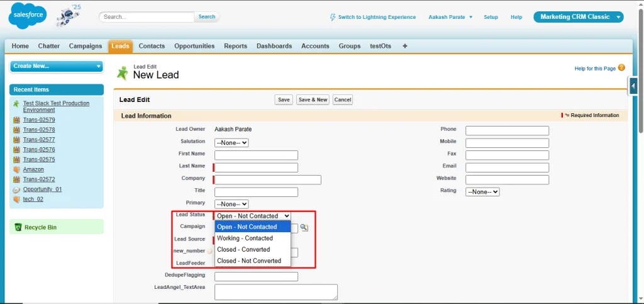
Task: Click the Lightning Experience bolt icon
Action: (333, 17)
